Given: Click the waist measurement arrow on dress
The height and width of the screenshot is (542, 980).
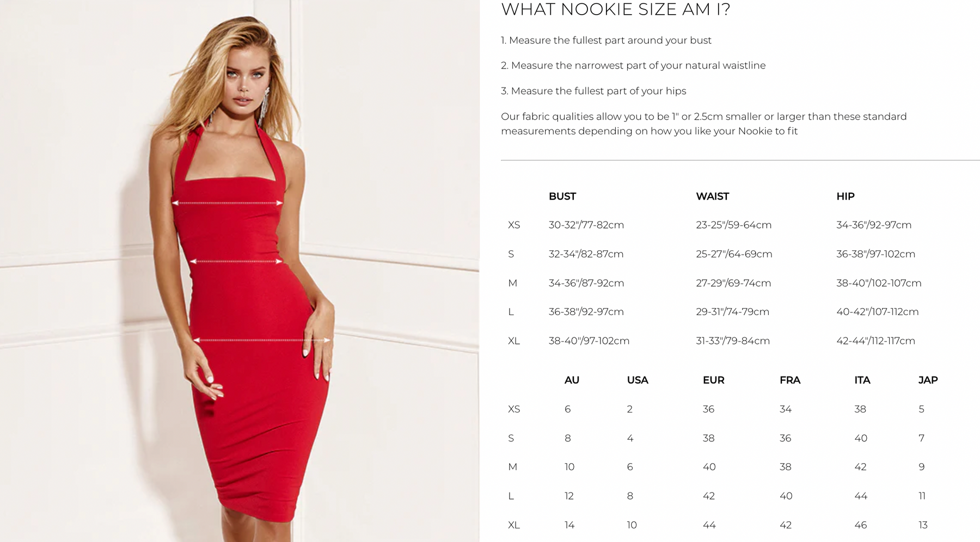Looking at the screenshot, I should pos(236,261).
